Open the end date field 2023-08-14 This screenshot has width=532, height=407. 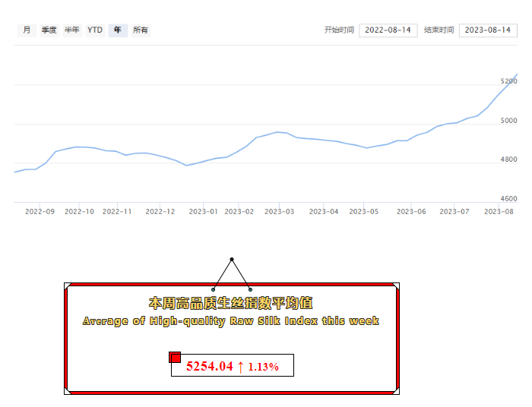[488, 30]
